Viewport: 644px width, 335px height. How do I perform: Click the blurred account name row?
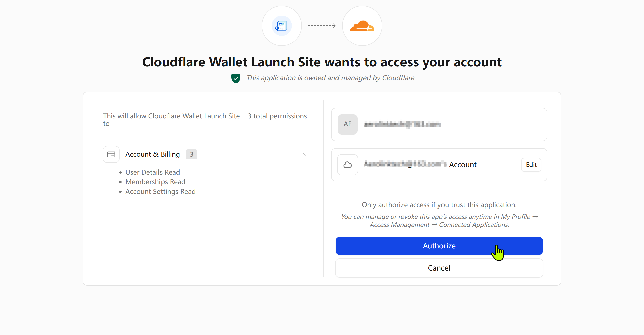point(439,165)
